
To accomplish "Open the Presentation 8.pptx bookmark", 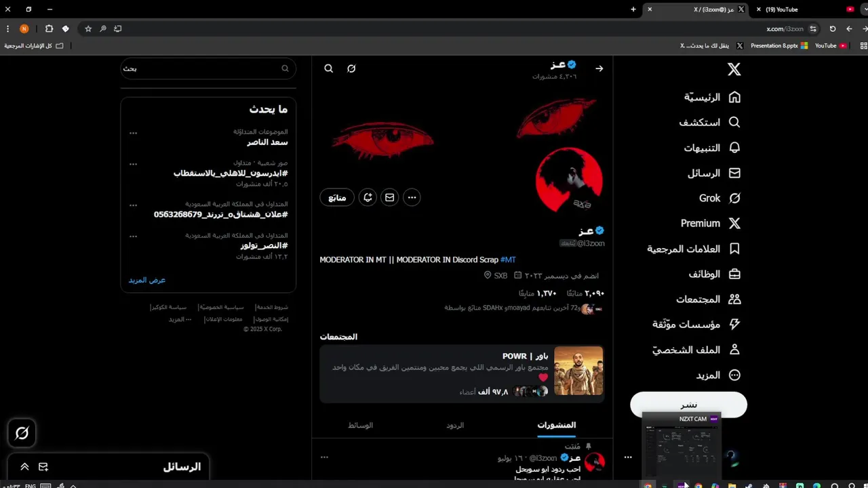I will 778,45.
